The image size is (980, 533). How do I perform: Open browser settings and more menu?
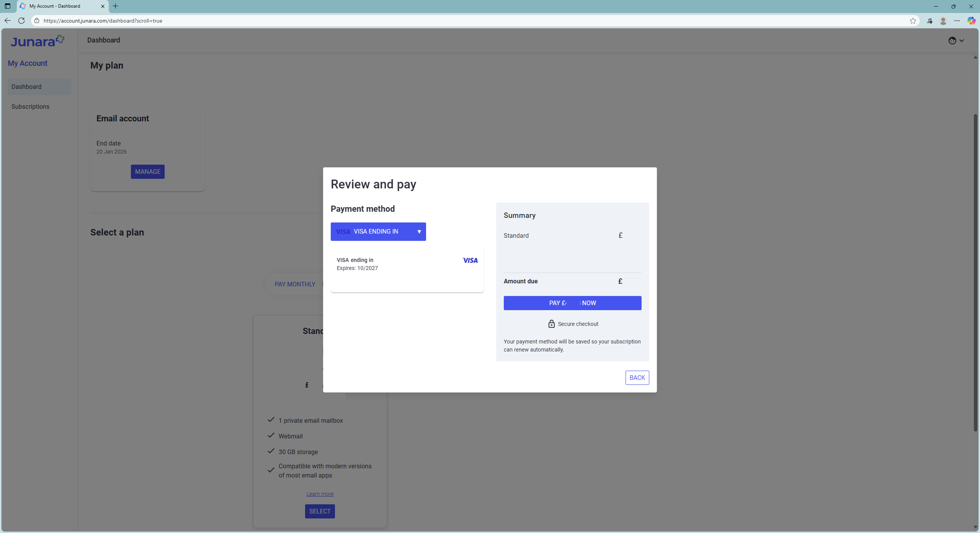(x=957, y=20)
